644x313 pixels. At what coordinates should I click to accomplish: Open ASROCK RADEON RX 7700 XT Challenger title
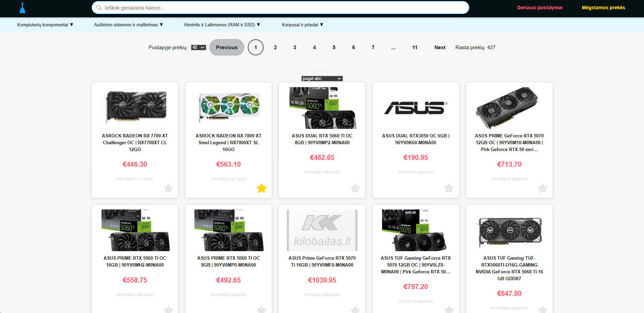click(x=135, y=142)
